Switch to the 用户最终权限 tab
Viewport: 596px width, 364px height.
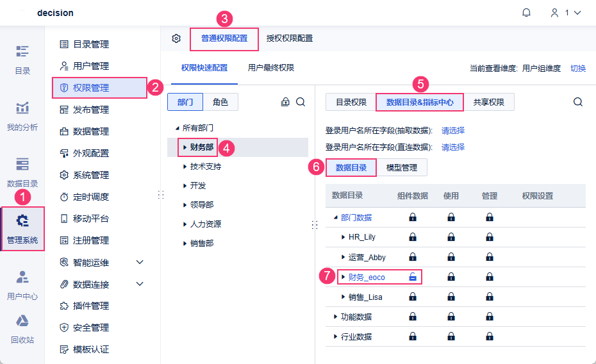(271, 68)
